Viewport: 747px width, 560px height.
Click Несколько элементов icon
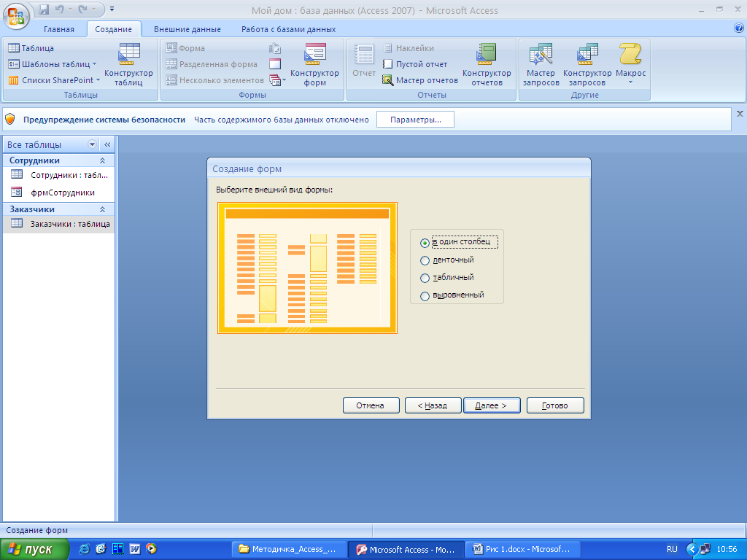pyautogui.click(x=171, y=80)
